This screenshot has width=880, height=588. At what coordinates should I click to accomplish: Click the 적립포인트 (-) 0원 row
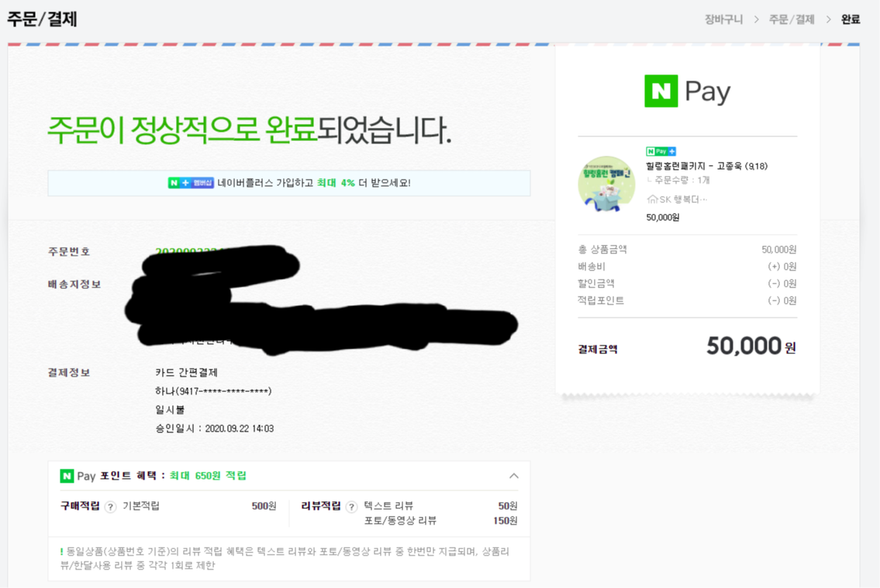pos(688,301)
